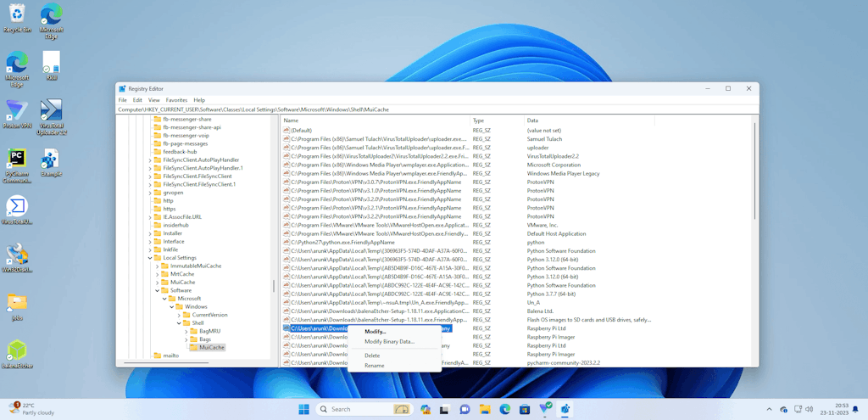Select the jobs folder on the desktop
The width and height of the screenshot is (868, 420).
point(17,307)
